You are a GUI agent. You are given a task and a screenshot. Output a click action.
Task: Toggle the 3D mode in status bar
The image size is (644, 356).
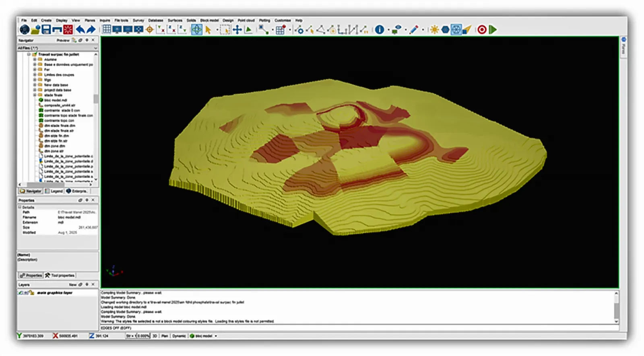click(x=155, y=336)
